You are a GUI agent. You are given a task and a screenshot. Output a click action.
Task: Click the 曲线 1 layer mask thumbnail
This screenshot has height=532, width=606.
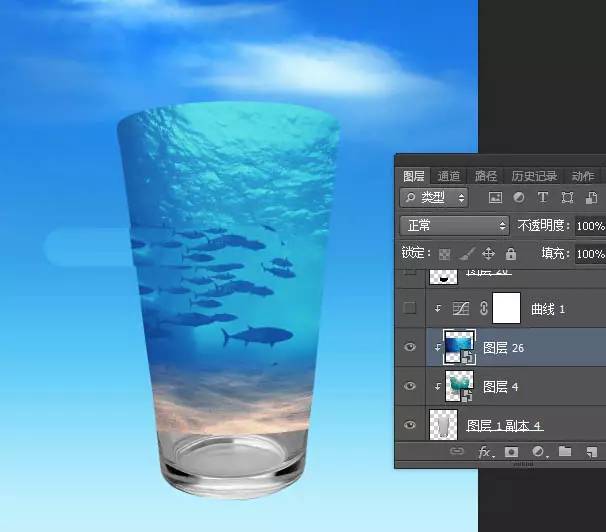pyautogui.click(x=507, y=309)
